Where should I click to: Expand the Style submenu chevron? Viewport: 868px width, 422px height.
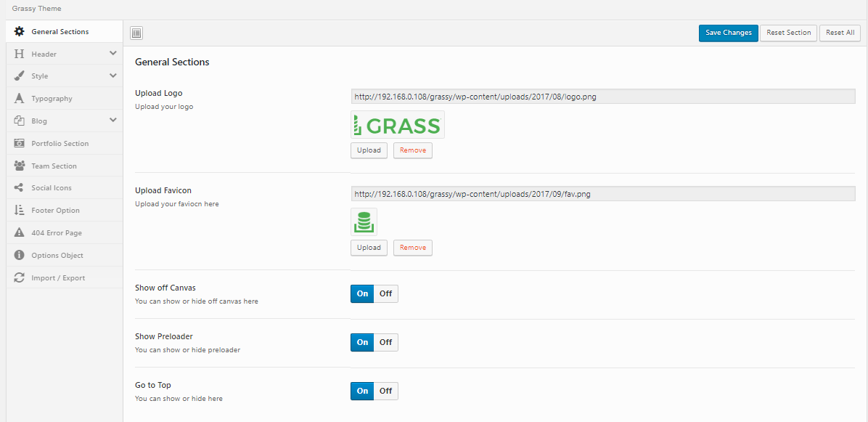tap(113, 76)
